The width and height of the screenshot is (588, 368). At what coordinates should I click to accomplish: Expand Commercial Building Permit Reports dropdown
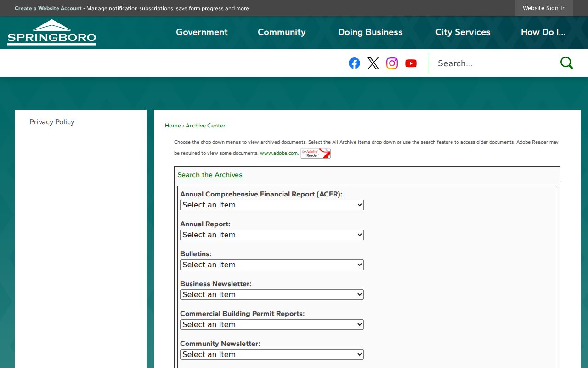[272, 324]
